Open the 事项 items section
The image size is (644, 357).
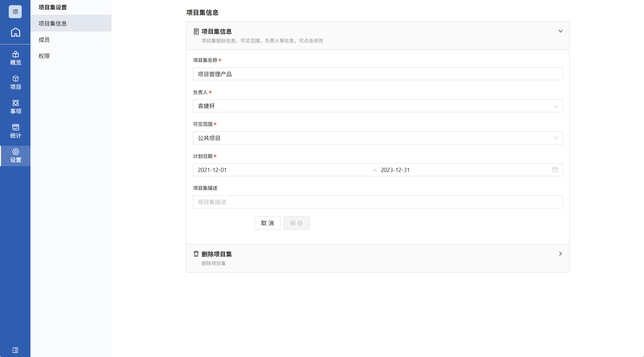(15, 107)
